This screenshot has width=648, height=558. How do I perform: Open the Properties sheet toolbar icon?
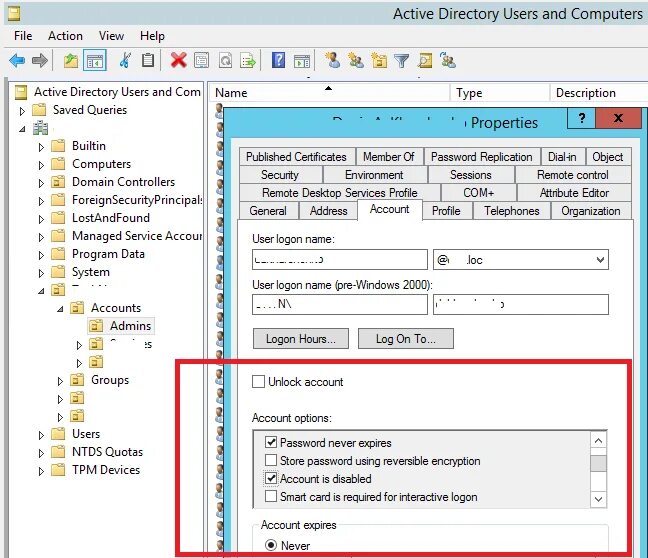coord(201,61)
